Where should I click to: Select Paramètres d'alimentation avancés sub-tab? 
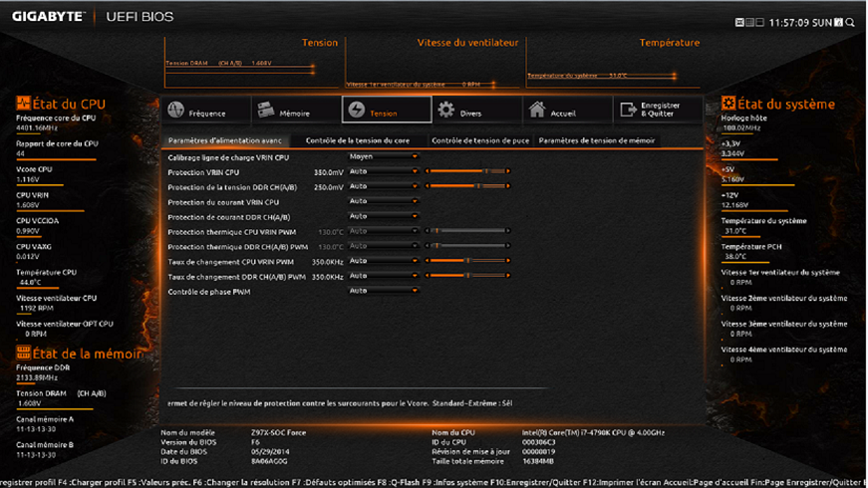[225, 140]
